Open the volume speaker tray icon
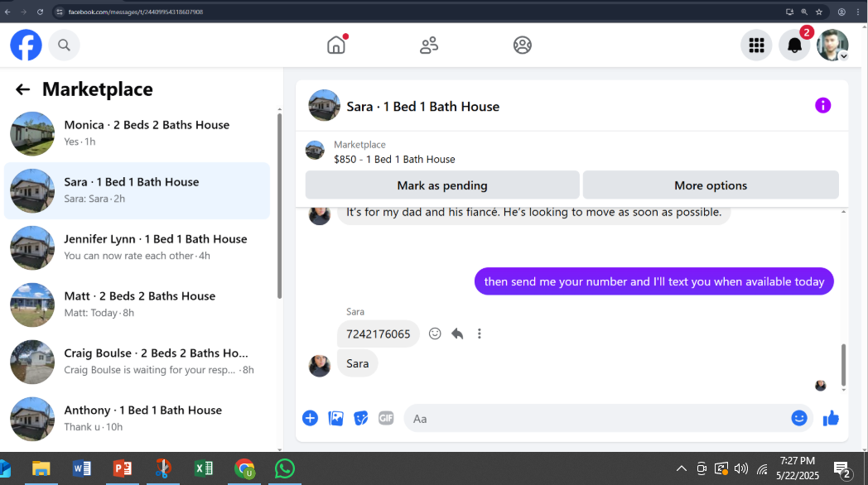 [x=740, y=469]
